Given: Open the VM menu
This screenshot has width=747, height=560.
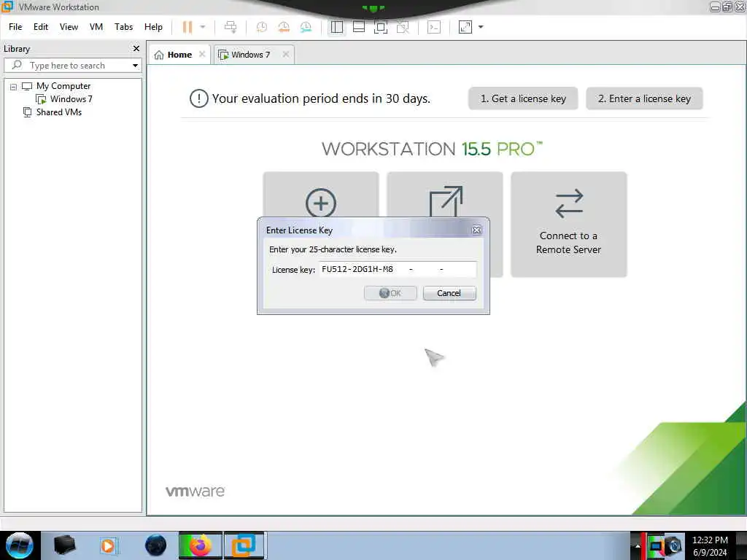Looking at the screenshot, I should coord(96,27).
